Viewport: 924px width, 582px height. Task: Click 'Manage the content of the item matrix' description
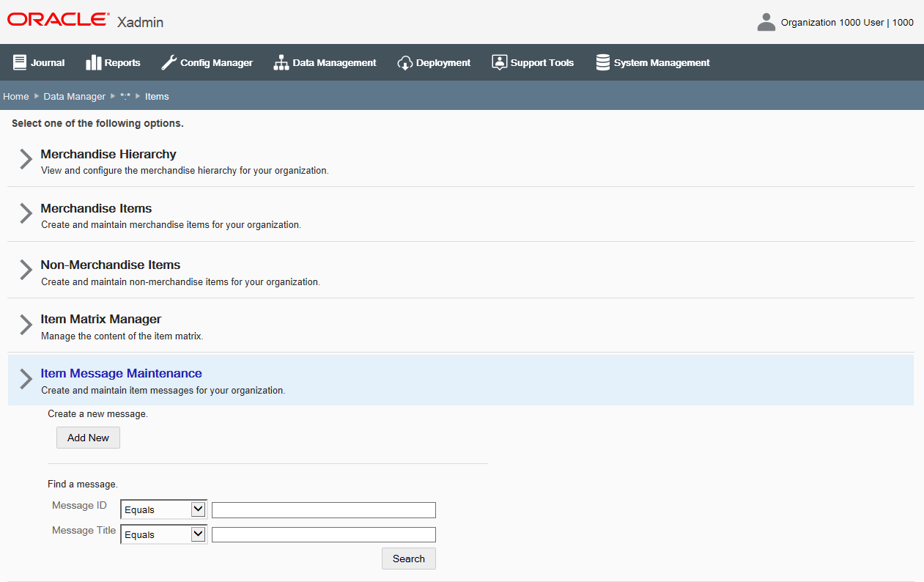pyautogui.click(x=122, y=336)
